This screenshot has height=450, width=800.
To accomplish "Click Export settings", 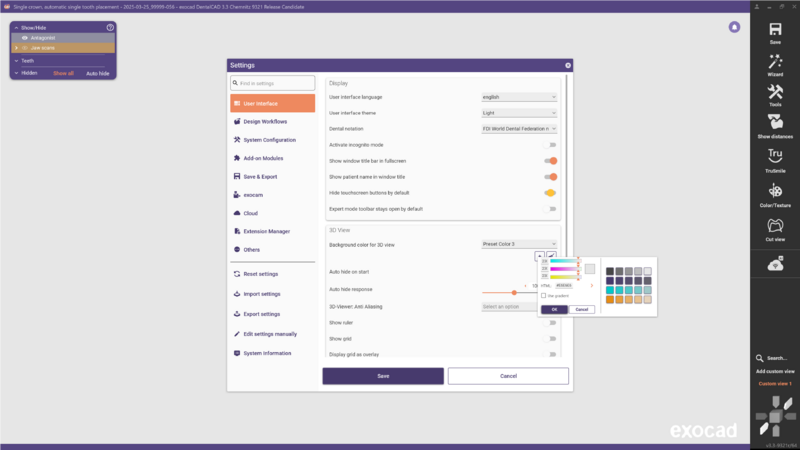I will click(262, 314).
